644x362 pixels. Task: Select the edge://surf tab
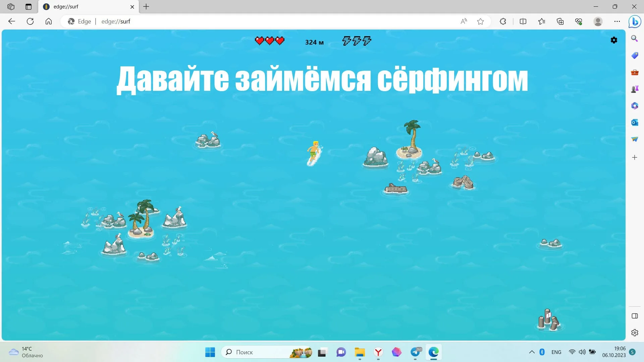coord(89,7)
